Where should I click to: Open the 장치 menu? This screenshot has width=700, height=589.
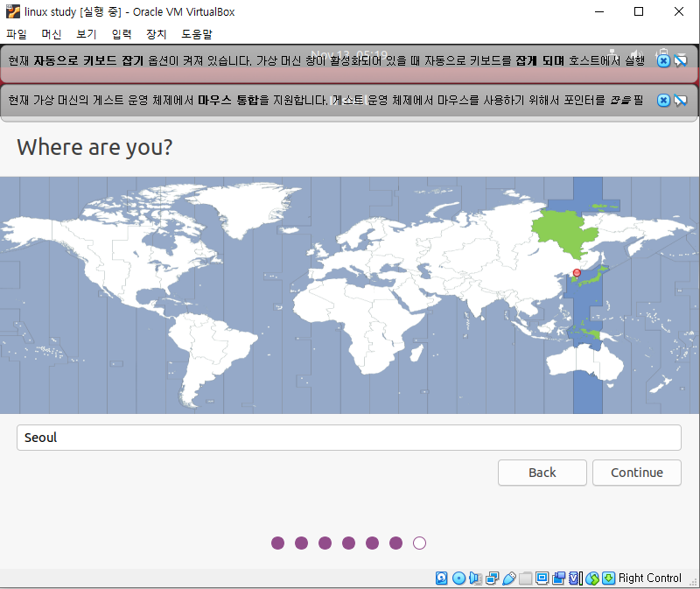click(x=157, y=34)
